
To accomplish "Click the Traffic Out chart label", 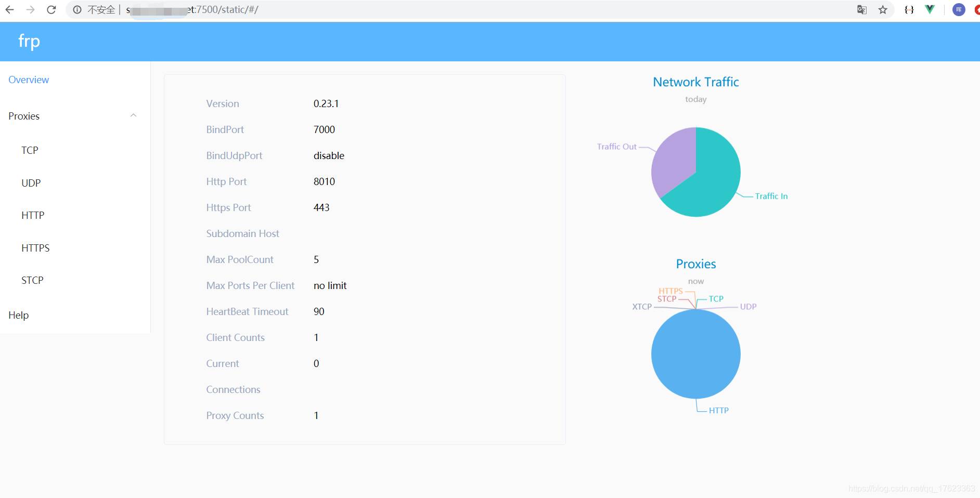I will coord(617,147).
